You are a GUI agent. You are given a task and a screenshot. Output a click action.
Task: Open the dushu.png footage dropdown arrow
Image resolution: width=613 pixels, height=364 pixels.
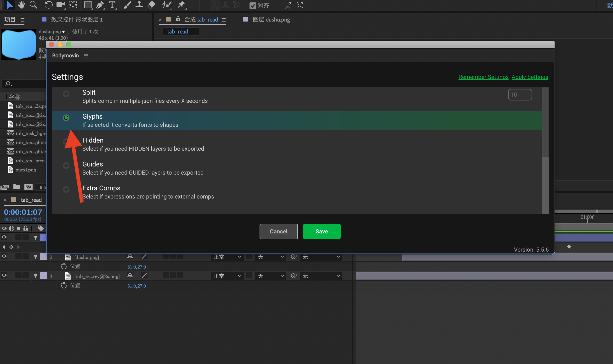[x=63, y=32]
